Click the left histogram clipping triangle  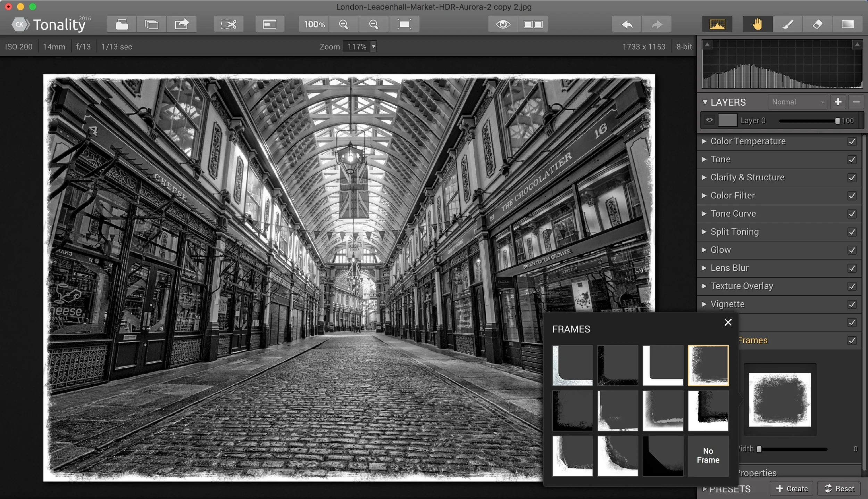pos(707,44)
